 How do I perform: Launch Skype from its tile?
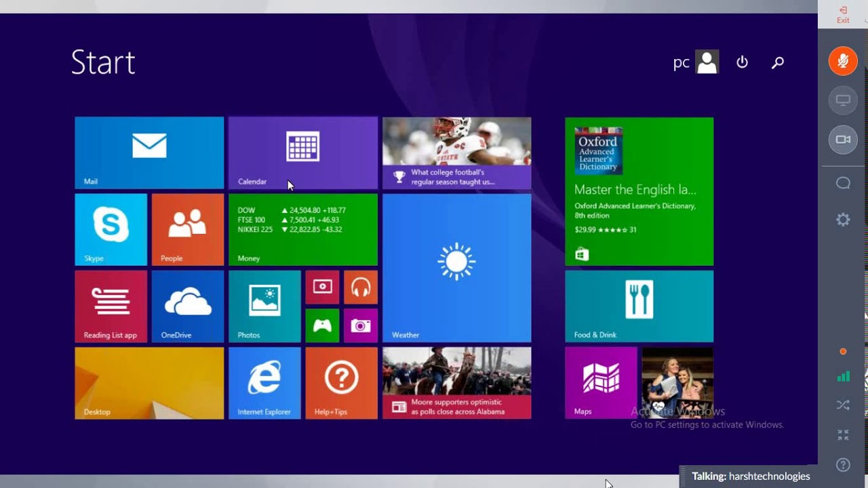click(111, 230)
